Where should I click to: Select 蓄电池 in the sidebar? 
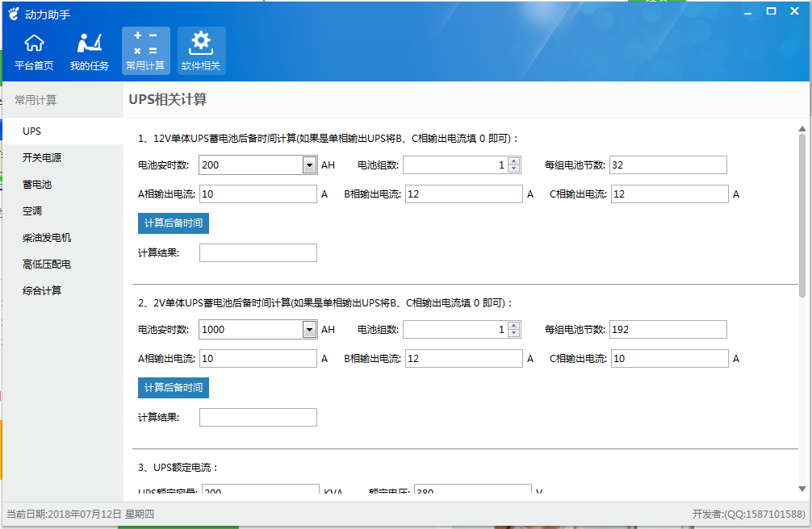pos(37,185)
